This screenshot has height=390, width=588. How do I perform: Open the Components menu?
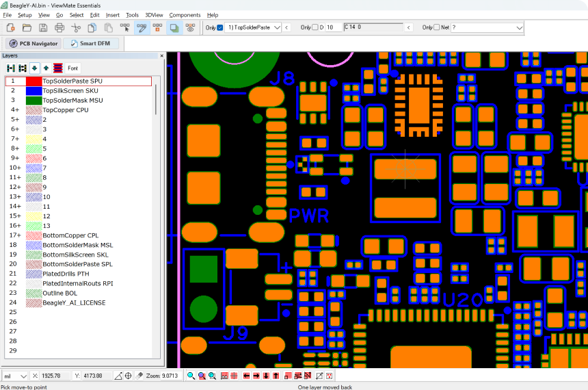point(185,15)
